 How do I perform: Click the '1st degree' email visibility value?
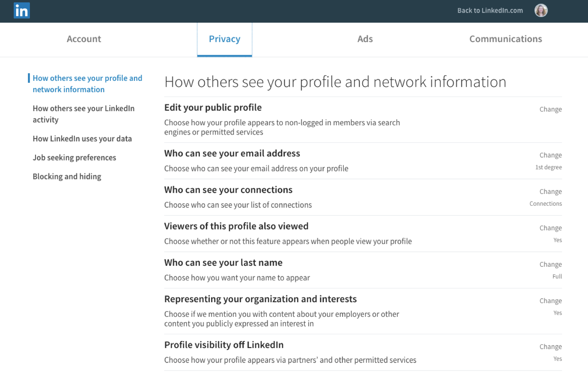point(548,167)
